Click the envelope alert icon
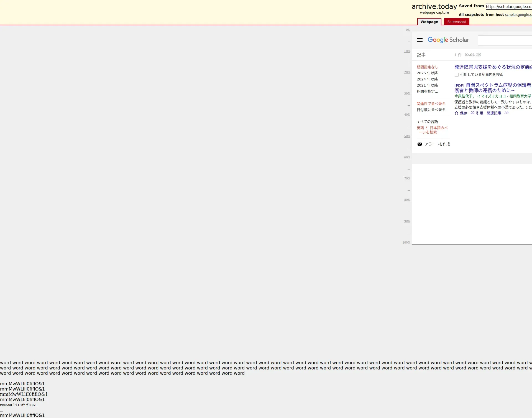This screenshot has width=532, height=418. (x=420, y=144)
